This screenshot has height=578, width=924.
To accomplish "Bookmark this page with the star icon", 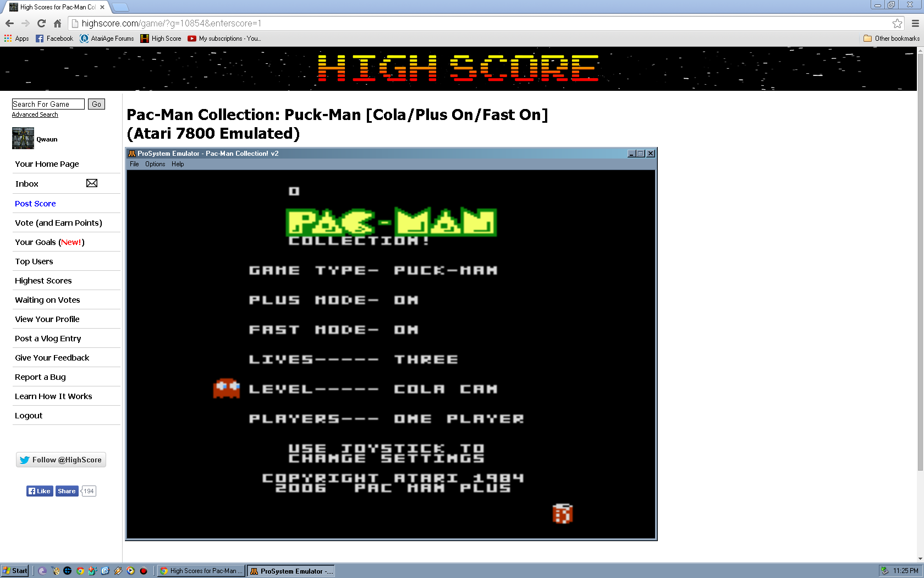I will coord(897,23).
